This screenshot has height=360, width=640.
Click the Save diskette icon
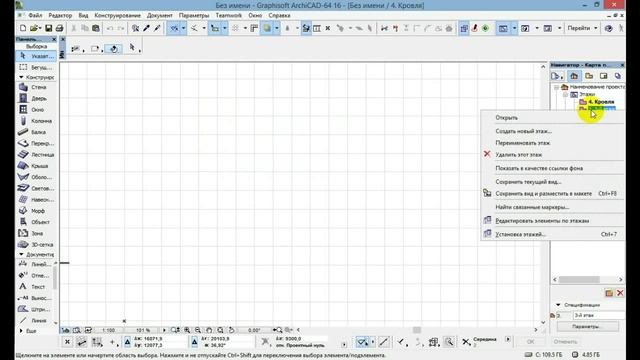49,28
